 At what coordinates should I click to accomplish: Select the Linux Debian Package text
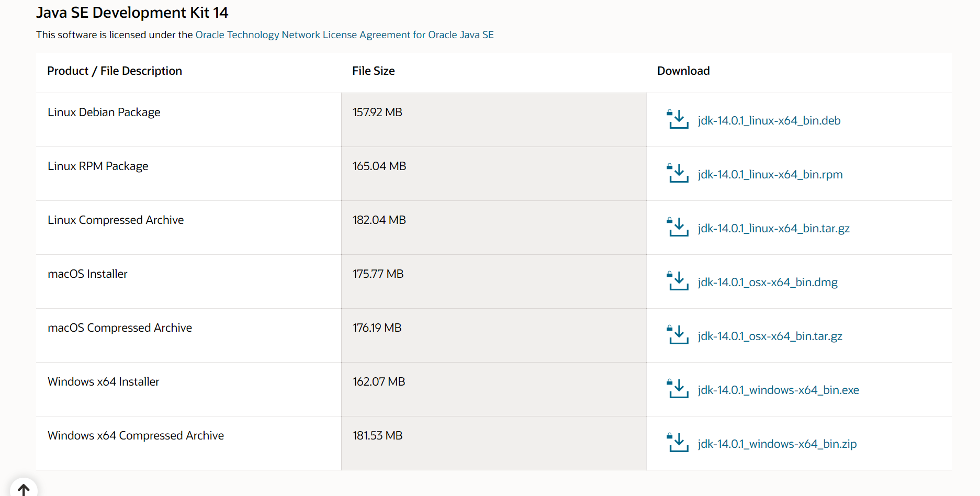tap(104, 112)
